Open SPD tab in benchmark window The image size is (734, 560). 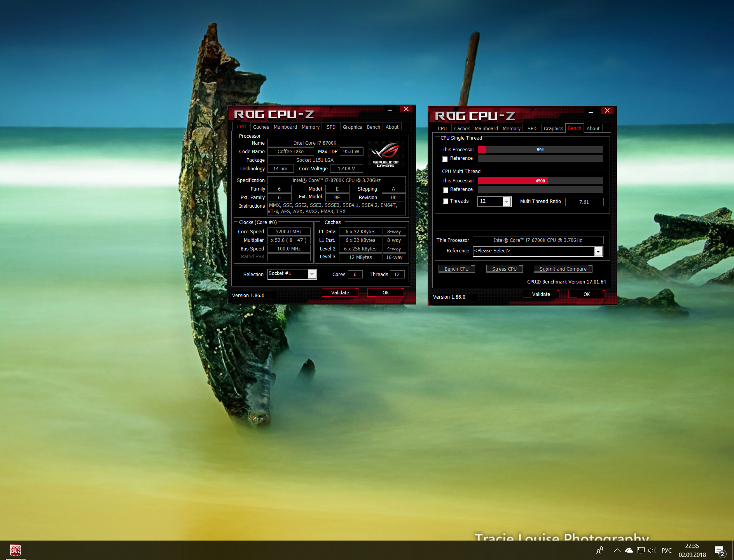(532, 129)
